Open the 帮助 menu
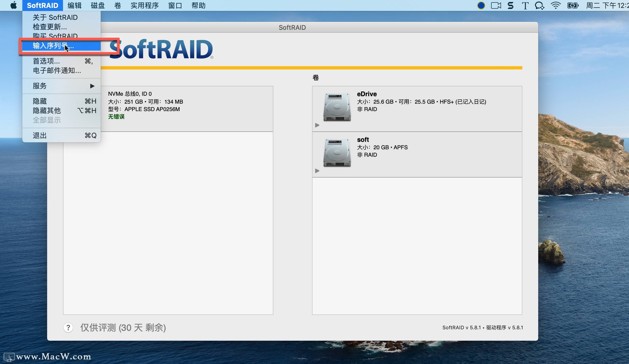629x364 pixels. tap(198, 5)
